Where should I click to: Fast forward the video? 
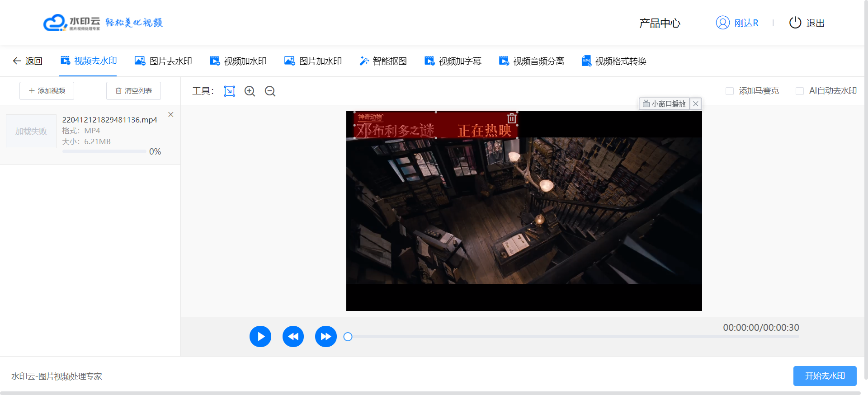[326, 337]
